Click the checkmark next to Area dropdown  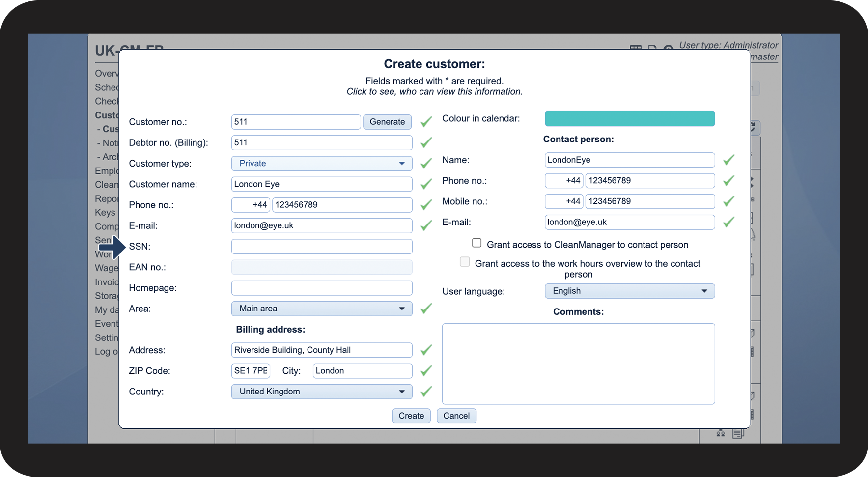(426, 309)
